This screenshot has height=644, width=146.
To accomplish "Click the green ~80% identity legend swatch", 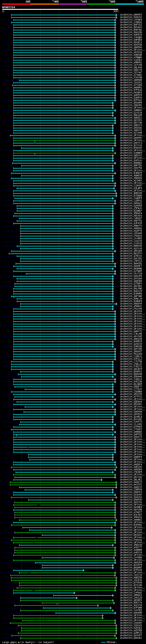I will pos(101,4).
